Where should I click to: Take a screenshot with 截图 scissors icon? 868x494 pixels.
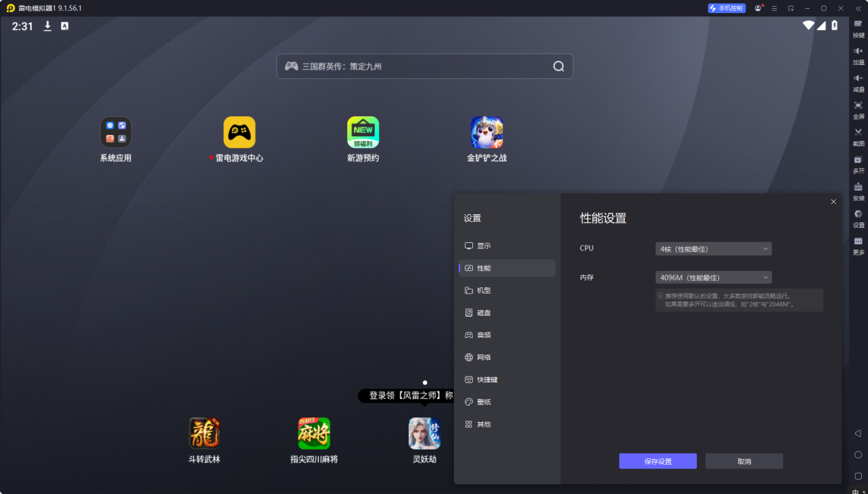pos(858,137)
